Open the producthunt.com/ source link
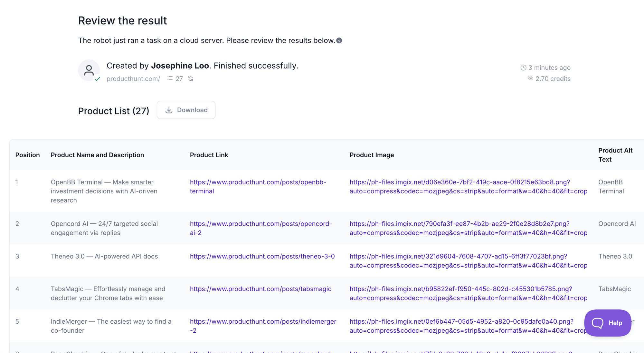Viewport: 644px width, 353px height. click(x=133, y=79)
